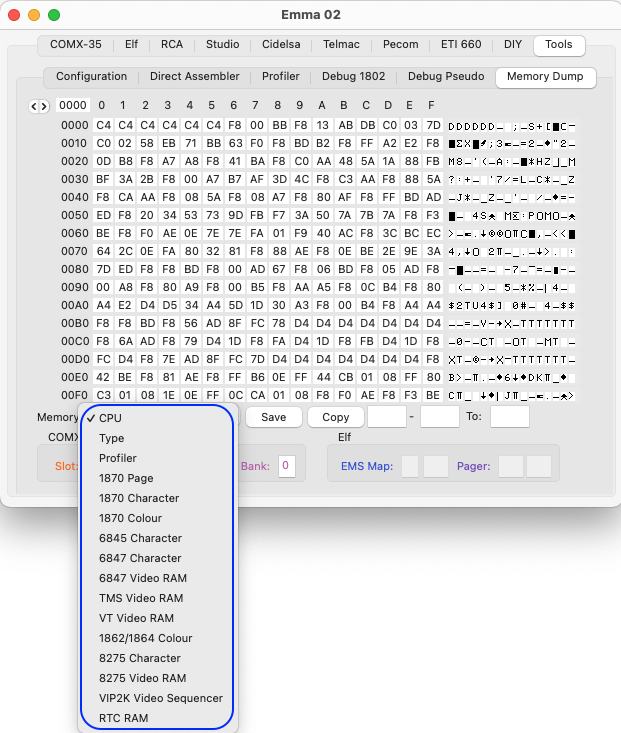Click the left-right arrow stepper above address column
Image resolution: width=621 pixels, height=733 pixels.
[x=38, y=105]
